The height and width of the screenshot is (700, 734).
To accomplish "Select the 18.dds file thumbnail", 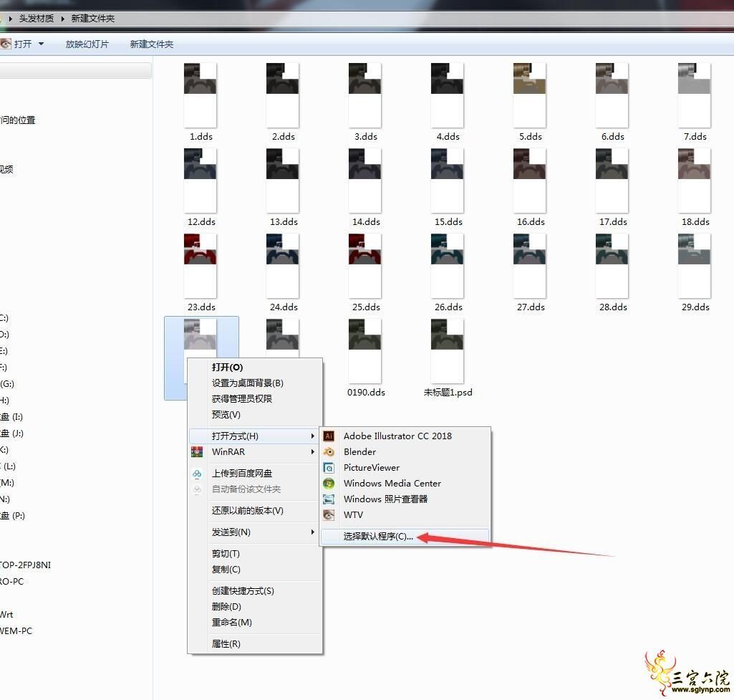I will click(694, 181).
